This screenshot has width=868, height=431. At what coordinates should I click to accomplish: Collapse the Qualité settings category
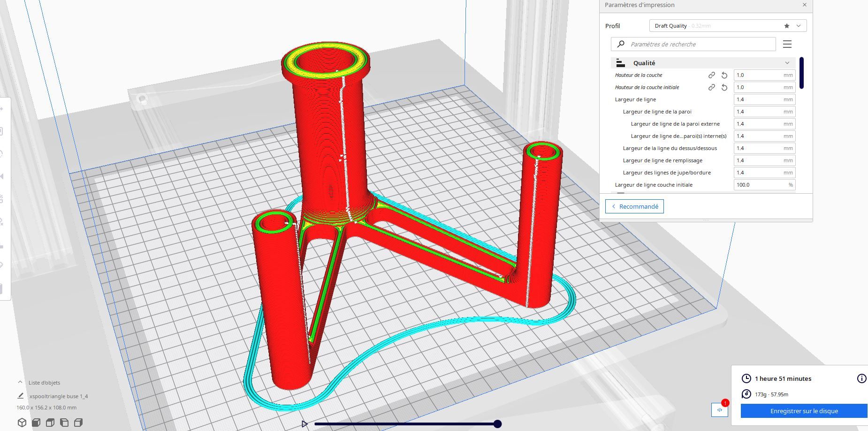[703, 63]
